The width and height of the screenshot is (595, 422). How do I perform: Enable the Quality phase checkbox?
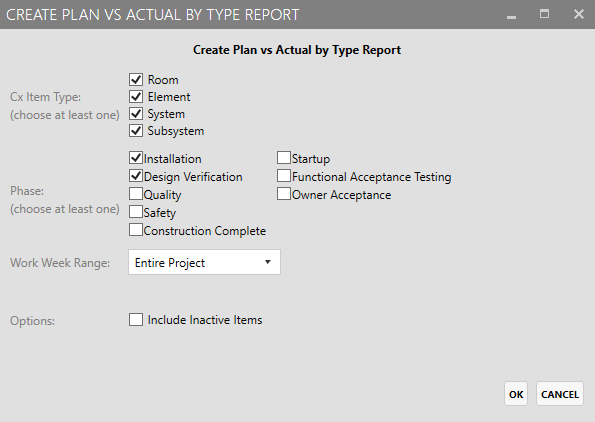tap(136, 194)
